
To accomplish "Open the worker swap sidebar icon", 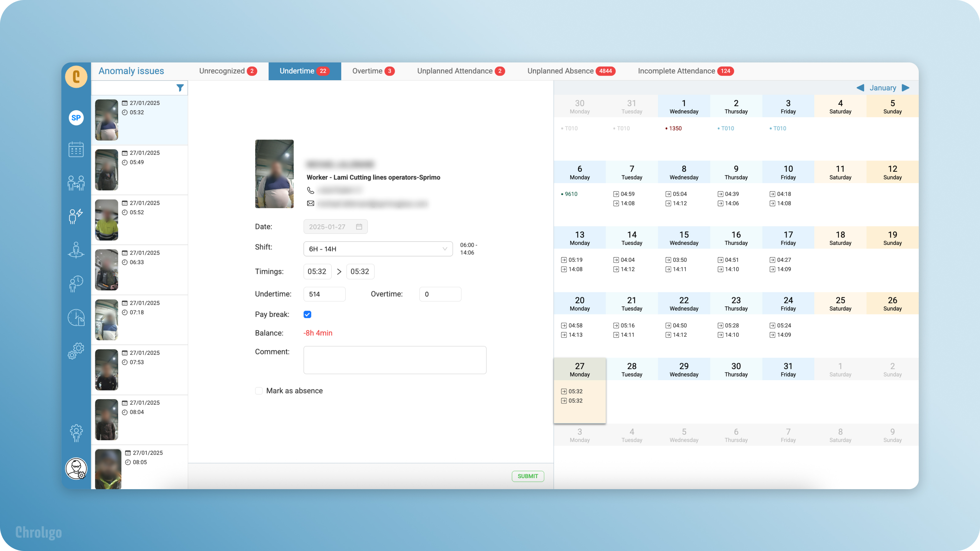I will (76, 183).
